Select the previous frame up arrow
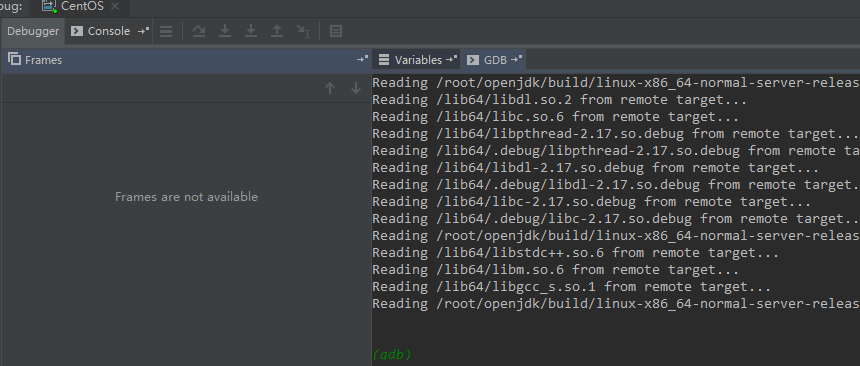 tap(330, 88)
